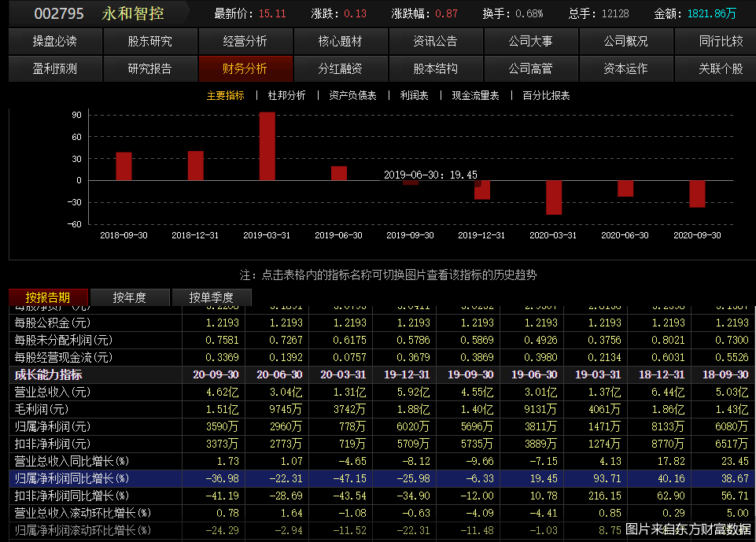756x542 pixels.
Task: Show trend for 扣非净利润(元) indicator
Action: (53, 444)
